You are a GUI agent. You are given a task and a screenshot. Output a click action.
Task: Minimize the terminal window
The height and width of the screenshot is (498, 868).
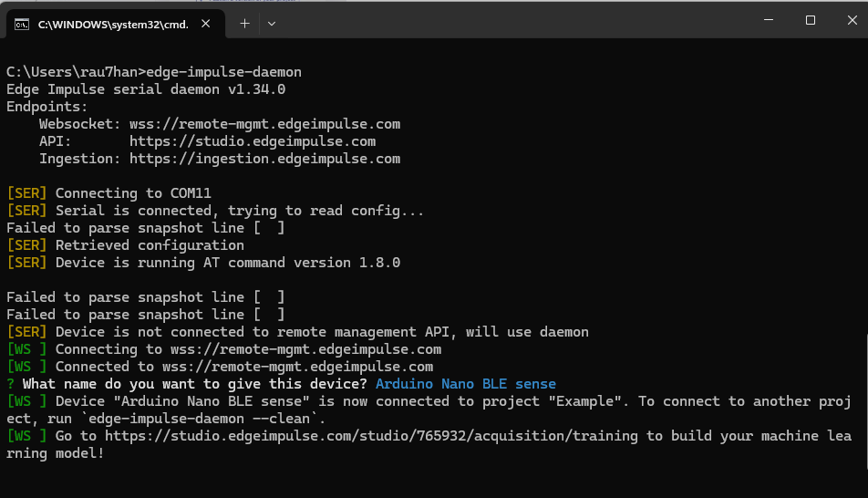point(766,20)
